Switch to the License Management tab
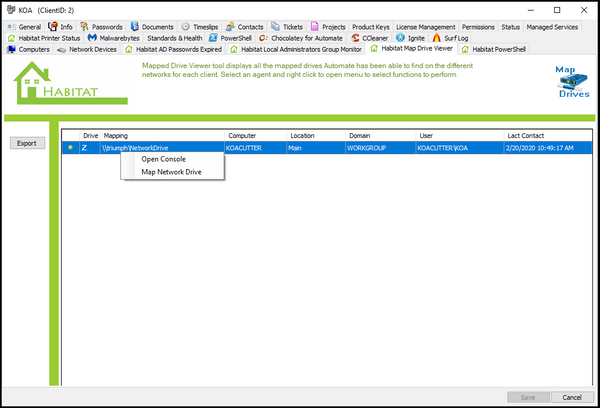The image size is (600, 408). click(x=426, y=27)
